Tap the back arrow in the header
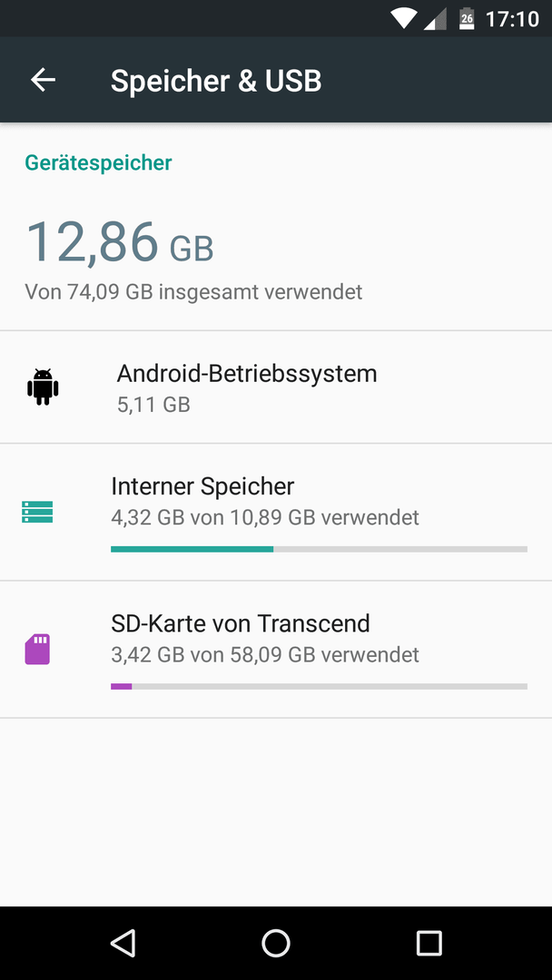The height and width of the screenshot is (980, 552). coord(44,80)
